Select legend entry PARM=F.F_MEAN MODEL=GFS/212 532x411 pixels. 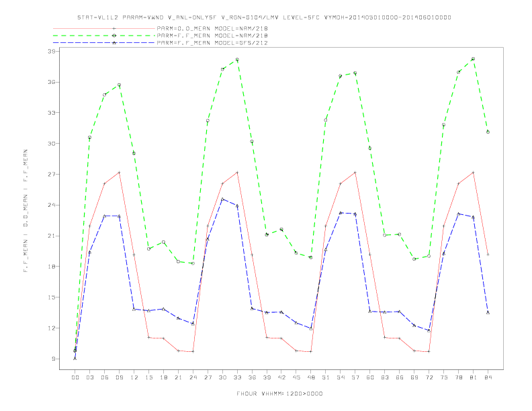(x=212, y=43)
